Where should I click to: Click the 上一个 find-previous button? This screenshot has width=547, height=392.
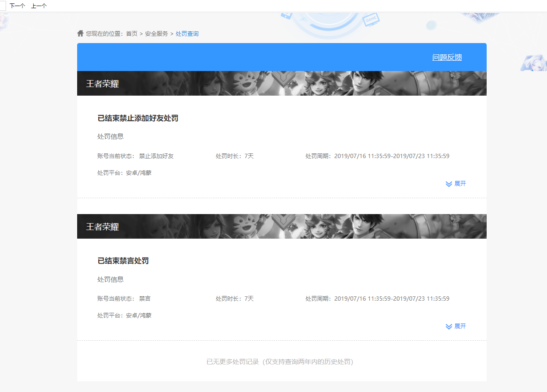[39, 6]
